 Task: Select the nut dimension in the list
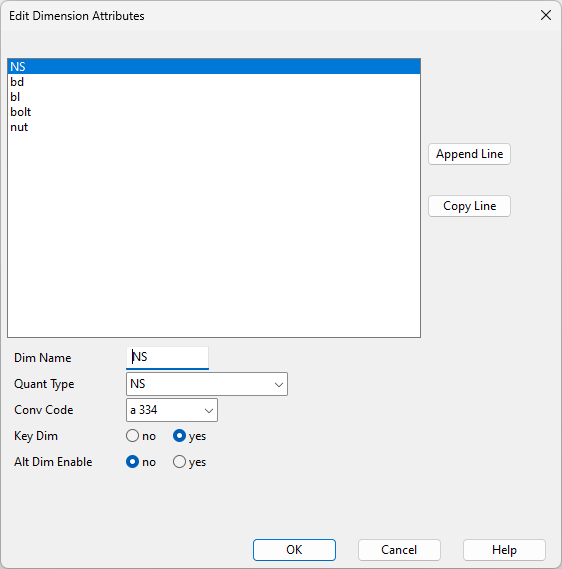(214, 127)
